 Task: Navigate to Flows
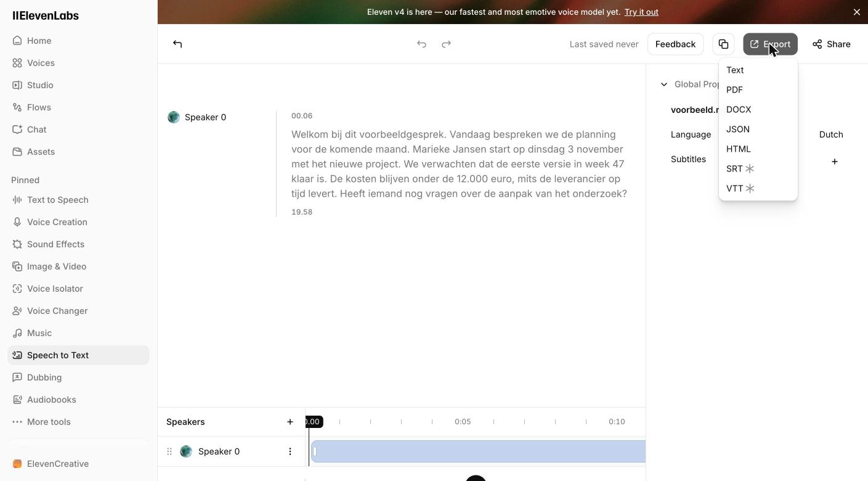click(x=78, y=107)
